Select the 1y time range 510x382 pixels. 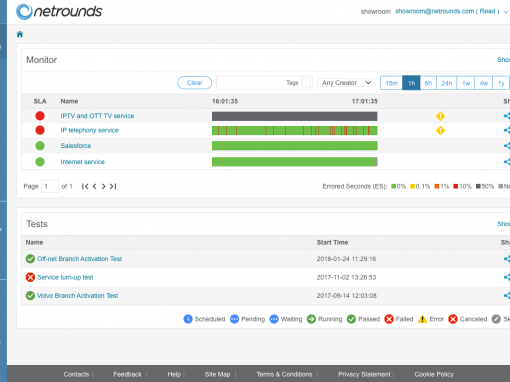(501, 83)
